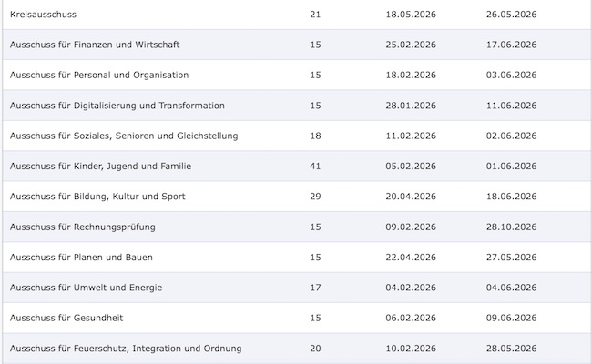Open Ausschuss für Kinder, Jugend und Familie
This screenshot has width=592, height=364.
pyautogui.click(x=100, y=166)
